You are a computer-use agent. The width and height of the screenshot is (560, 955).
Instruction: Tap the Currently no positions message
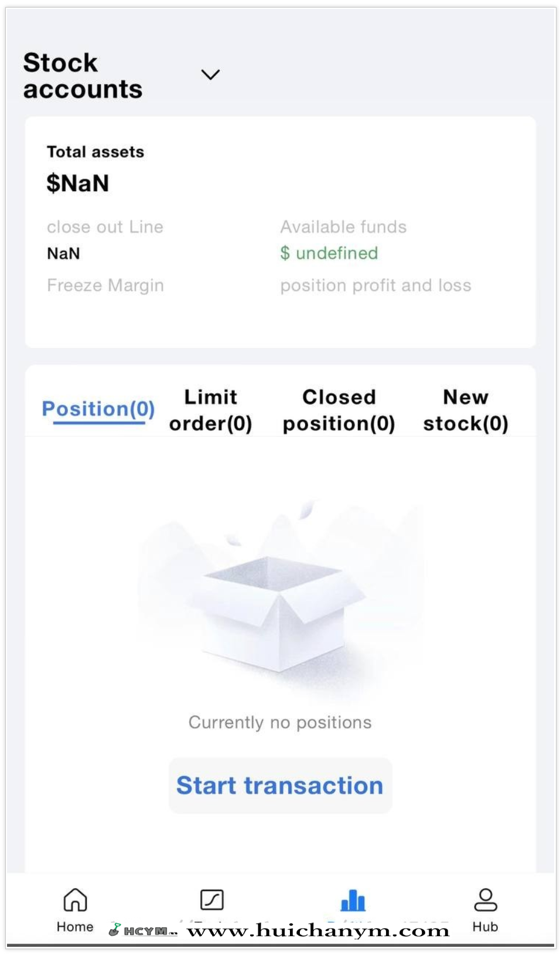(280, 722)
